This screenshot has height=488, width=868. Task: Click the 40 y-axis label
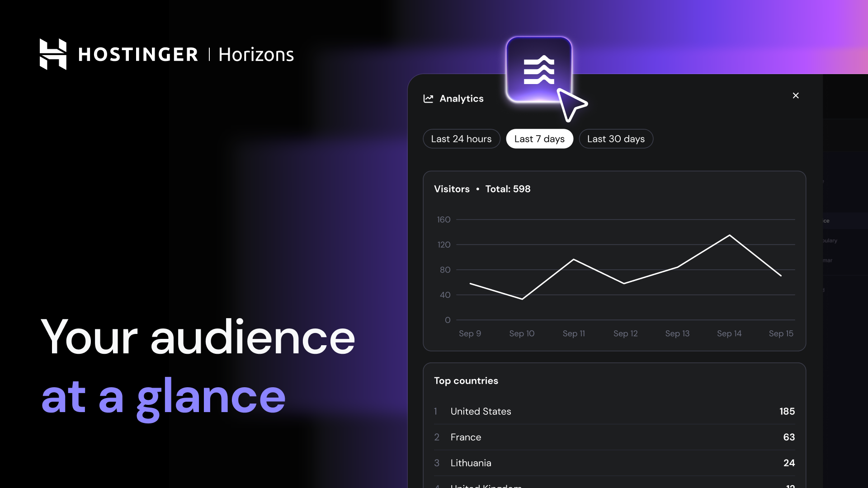click(x=445, y=295)
